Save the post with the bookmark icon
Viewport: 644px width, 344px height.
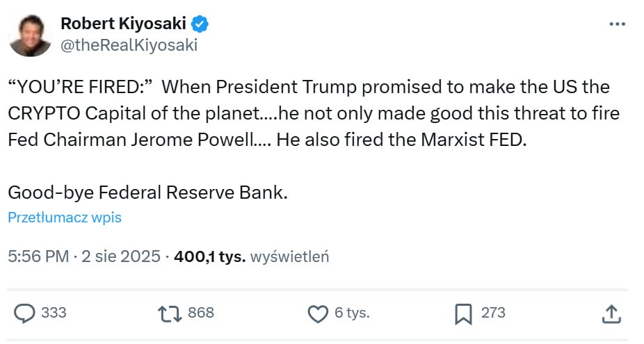463,313
